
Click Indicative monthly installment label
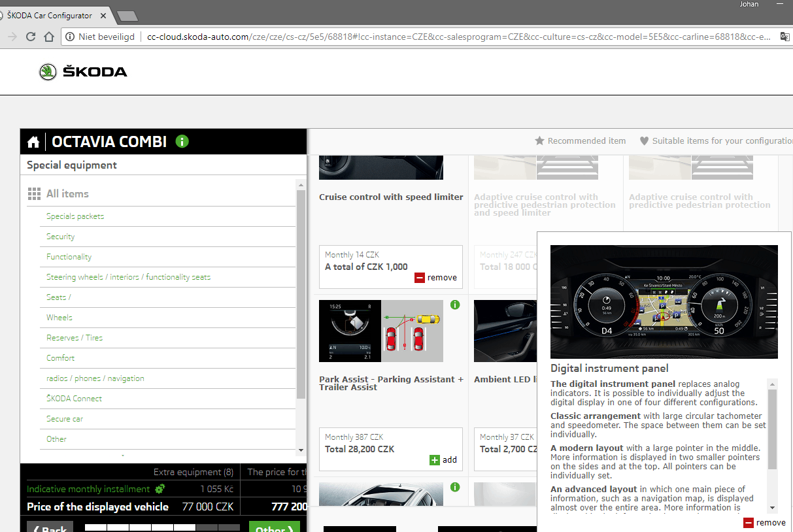(88, 489)
